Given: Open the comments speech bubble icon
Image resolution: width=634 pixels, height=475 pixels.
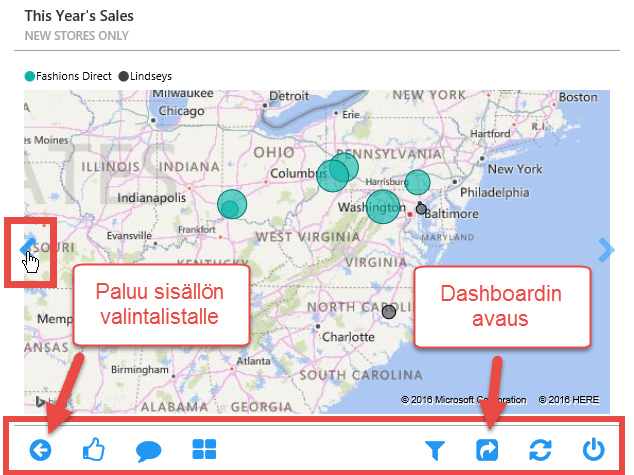Looking at the screenshot, I should click(x=148, y=451).
